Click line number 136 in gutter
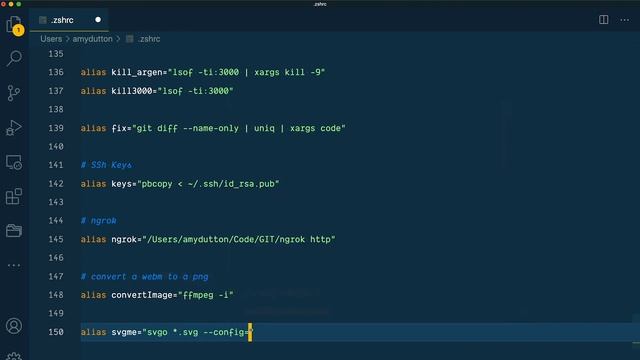Image resolution: width=640 pixels, height=360 pixels. click(x=56, y=72)
